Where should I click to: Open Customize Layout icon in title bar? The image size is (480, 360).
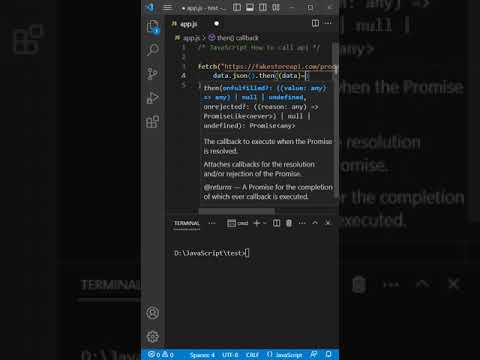tap(276, 7)
